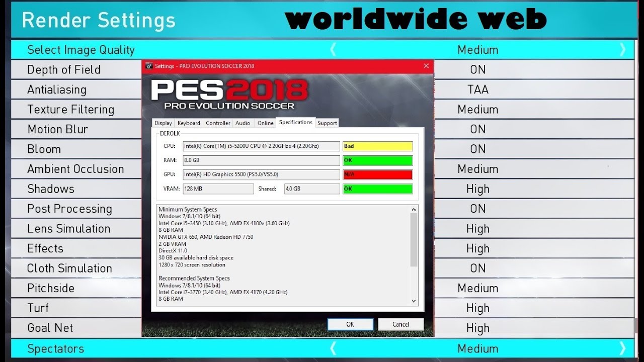
Task: Select the Lens Simulation setting
Action: click(69, 228)
